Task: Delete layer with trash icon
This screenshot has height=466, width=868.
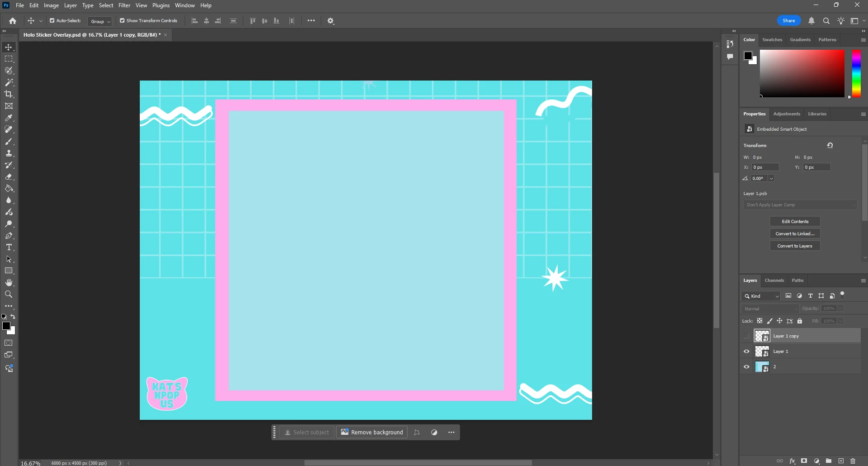Action: pyautogui.click(x=853, y=461)
